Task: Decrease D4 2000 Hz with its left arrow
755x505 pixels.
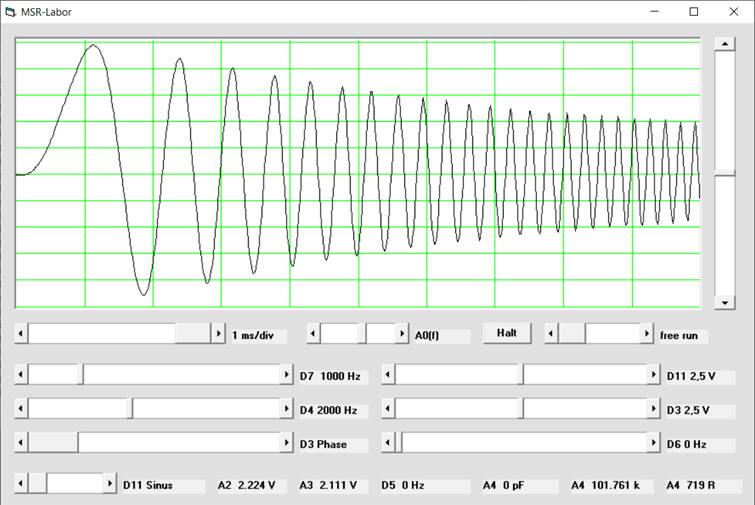Action: pyautogui.click(x=21, y=409)
